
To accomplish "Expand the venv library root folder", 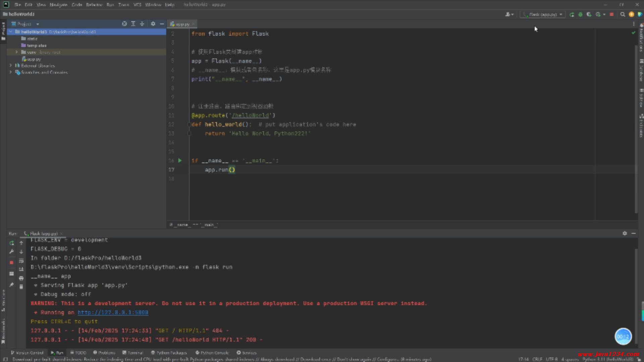I will (x=17, y=52).
